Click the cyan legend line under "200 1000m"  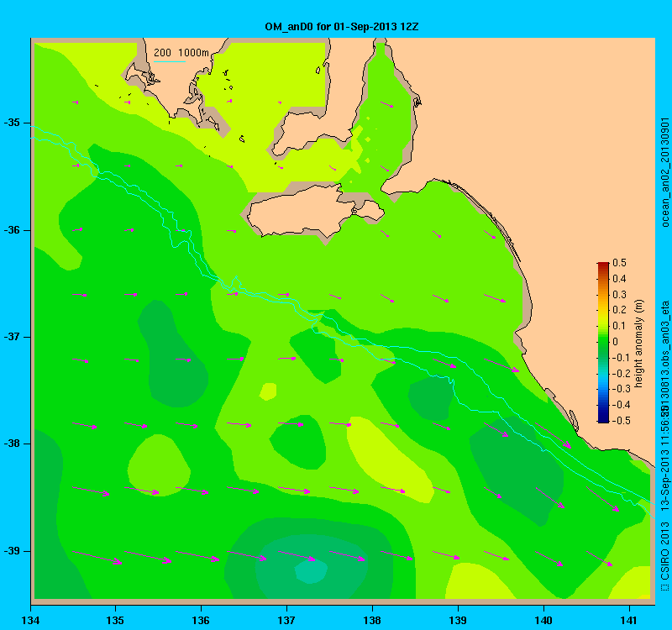click(x=170, y=61)
